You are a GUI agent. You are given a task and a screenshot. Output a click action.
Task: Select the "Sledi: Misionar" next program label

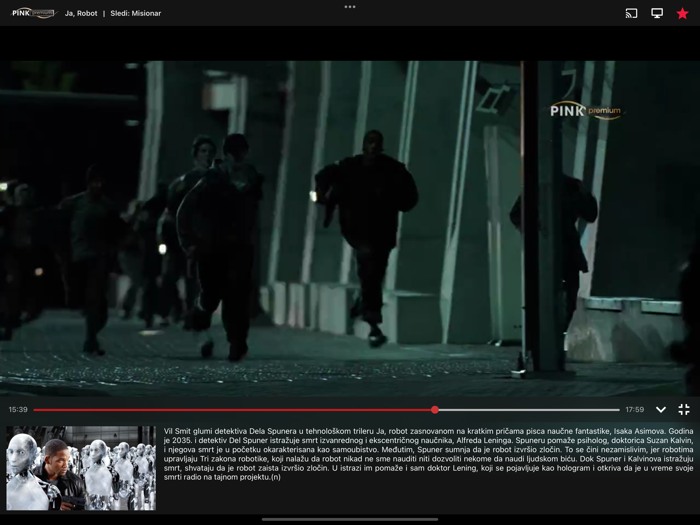(x=135, y=14)
